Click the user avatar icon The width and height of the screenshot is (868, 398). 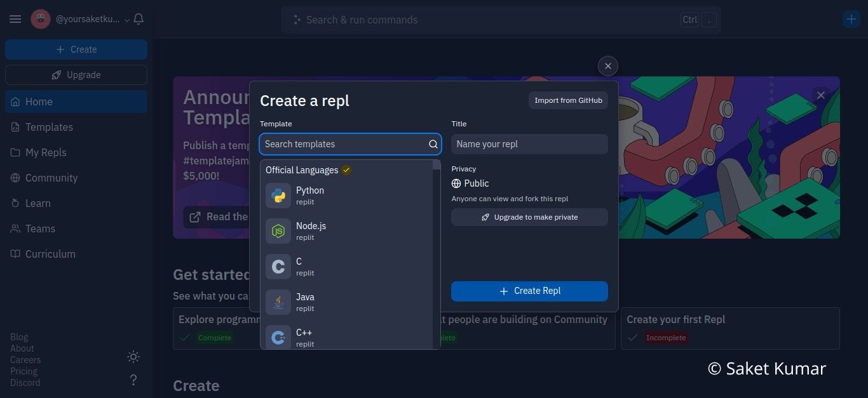tap(41, 20)
